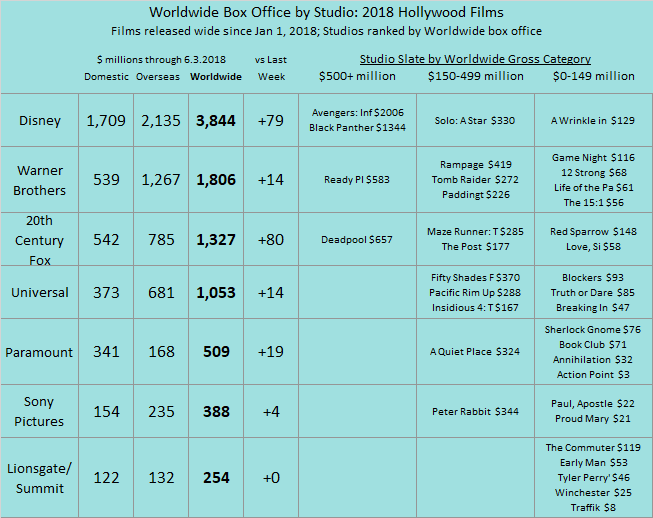The height and width of the screenshot is (518, 653).
Task: Click the Blockers $93 entry
Action: 593,278
